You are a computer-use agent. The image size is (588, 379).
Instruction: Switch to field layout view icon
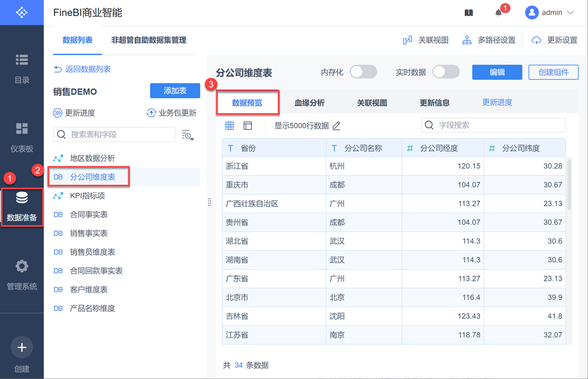pos(248,126)
